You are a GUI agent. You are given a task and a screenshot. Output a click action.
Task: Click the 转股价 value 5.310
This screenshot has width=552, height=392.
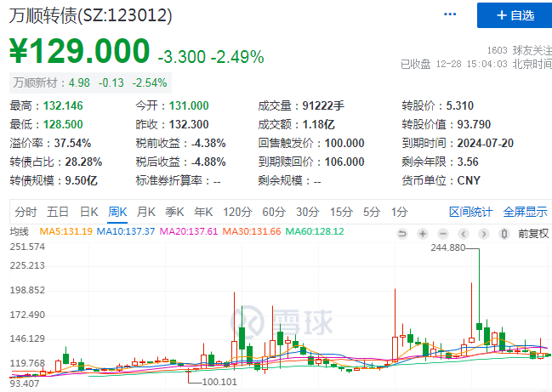pyautogui.click(x=460, y=105)
